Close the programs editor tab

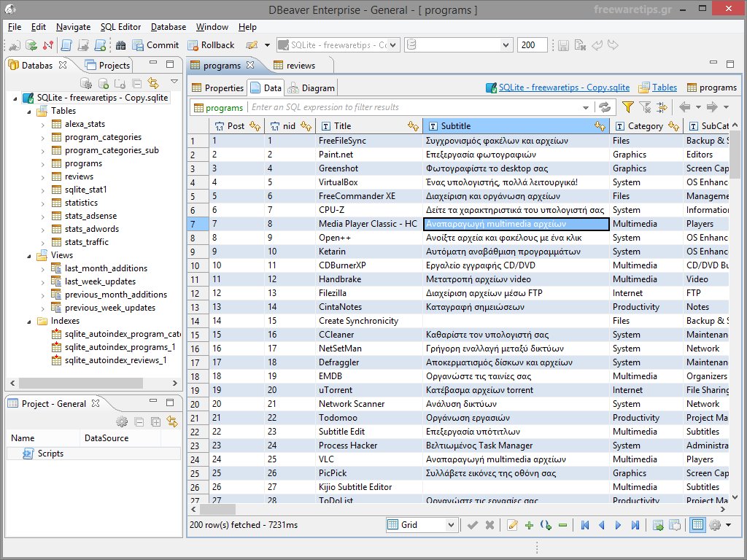(x=250, y=65)
